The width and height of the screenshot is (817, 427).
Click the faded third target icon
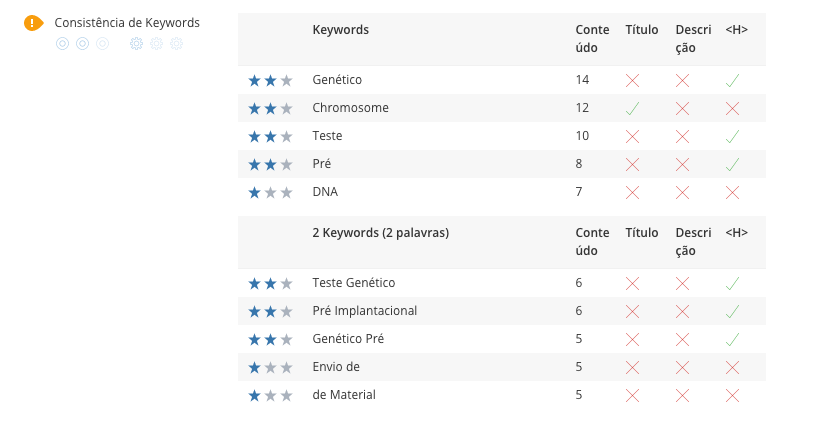pyautogui.click(x=103, y=44)
